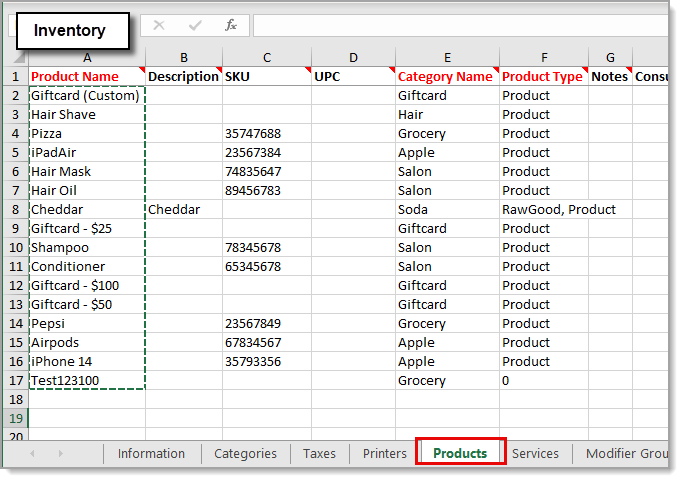Viewport: 682px width, 481px height.
Task: Select the Hair Shave cell
Action: coord(87,115)
